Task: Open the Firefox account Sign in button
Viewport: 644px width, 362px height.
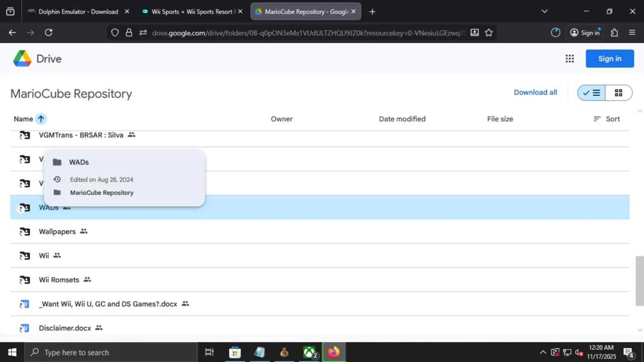Action: [x=585, y=33]
